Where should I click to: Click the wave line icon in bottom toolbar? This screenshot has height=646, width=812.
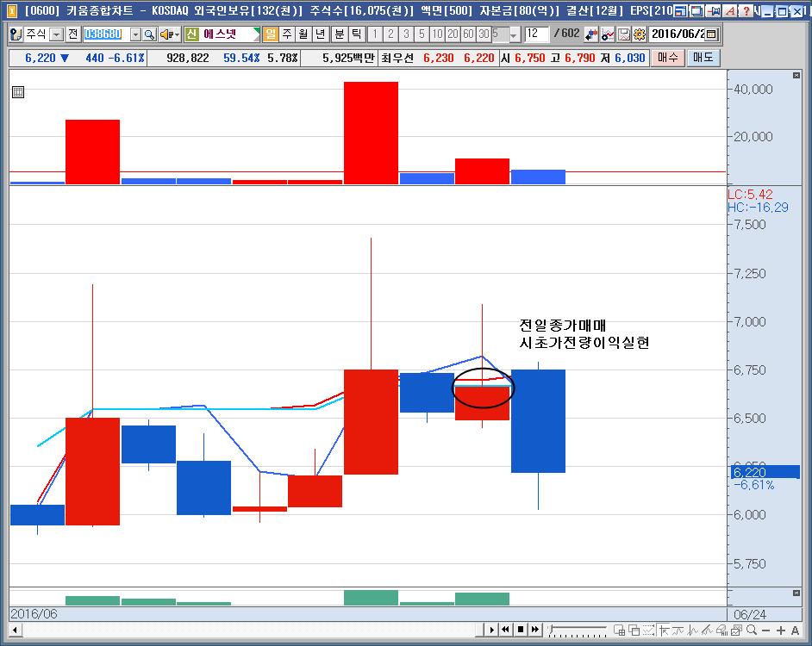(678, 630)
